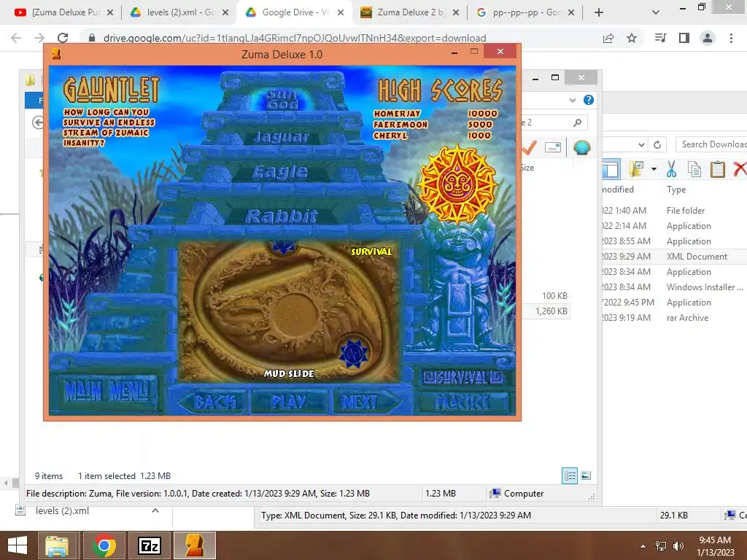747x560 pixels.
Task: Open the volume speaker tray icon
Action: point(678,546)
